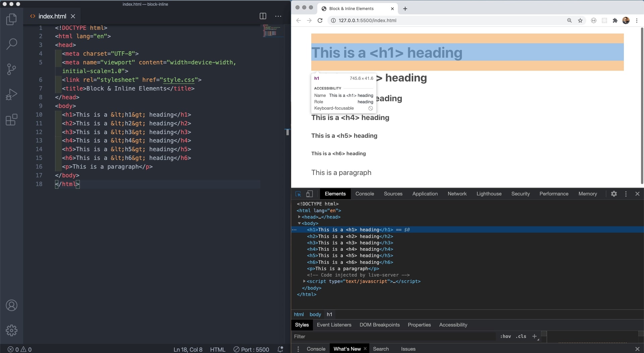
Task: Open the Manage gear menu in VS Code
Action: pos(11,331)
